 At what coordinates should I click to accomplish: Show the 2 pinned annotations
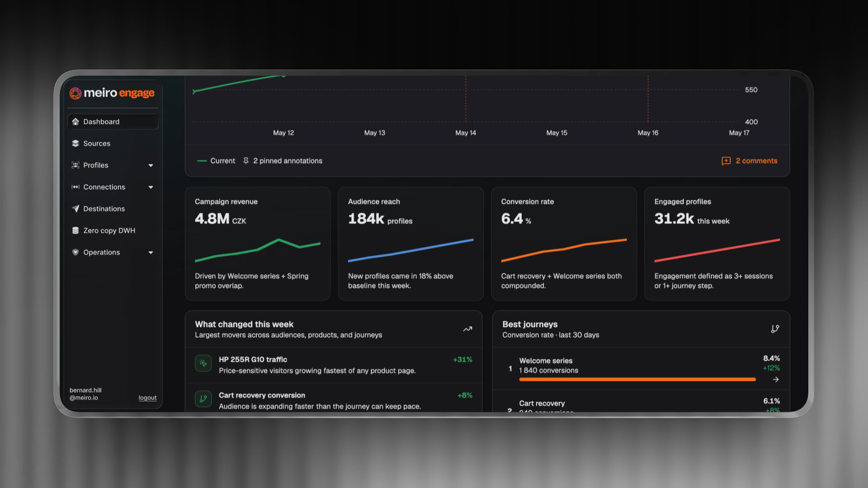click(288, 161)
